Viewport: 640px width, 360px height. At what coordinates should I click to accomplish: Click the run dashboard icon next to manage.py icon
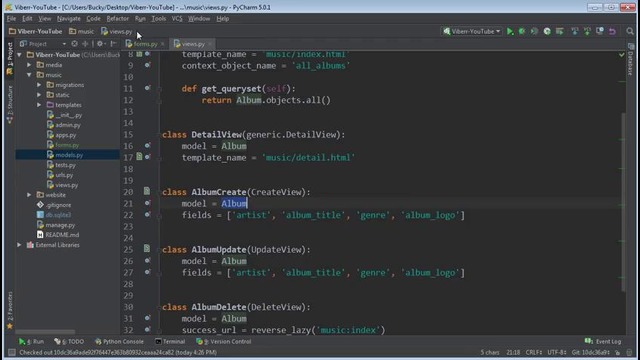[x=560, y=31]
